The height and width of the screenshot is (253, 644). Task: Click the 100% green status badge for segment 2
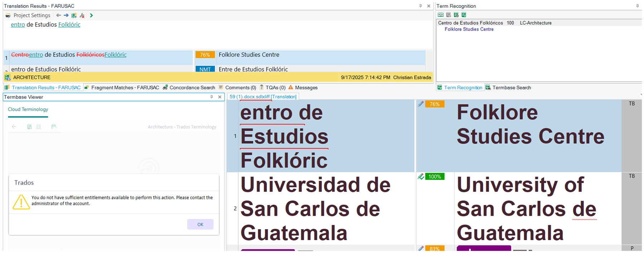[435, 177]
